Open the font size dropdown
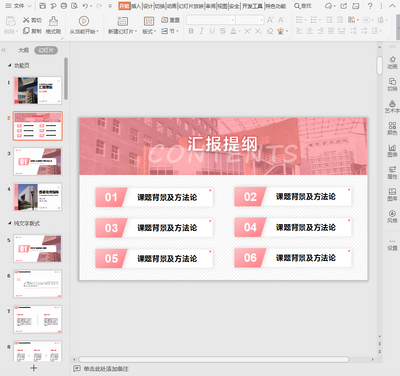400x376 pixels. [261, 20]
